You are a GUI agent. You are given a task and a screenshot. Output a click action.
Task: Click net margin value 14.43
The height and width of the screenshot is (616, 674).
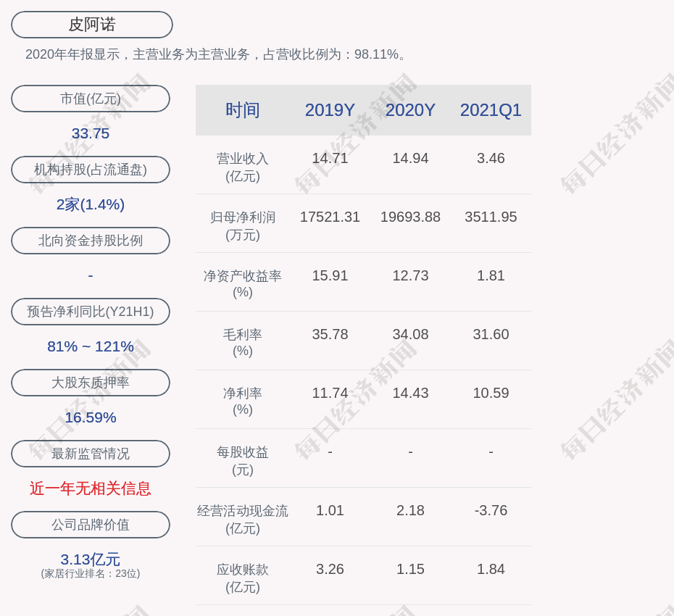click(410, 393)
